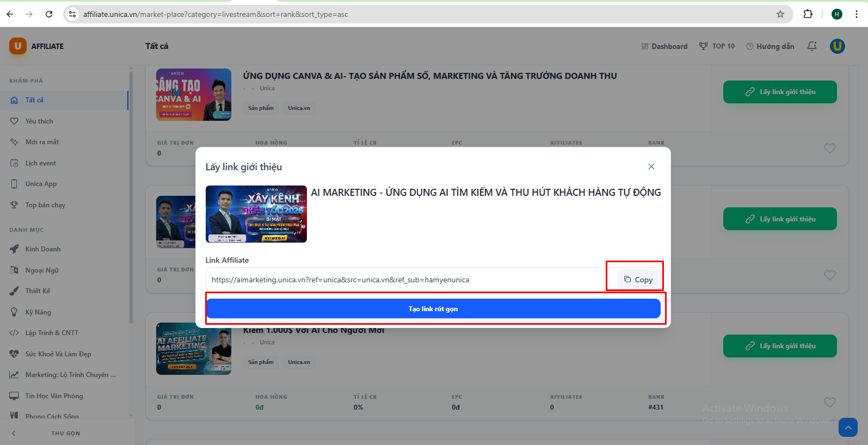Collapse the sidebar with Thu gọn

pos(65,434)
